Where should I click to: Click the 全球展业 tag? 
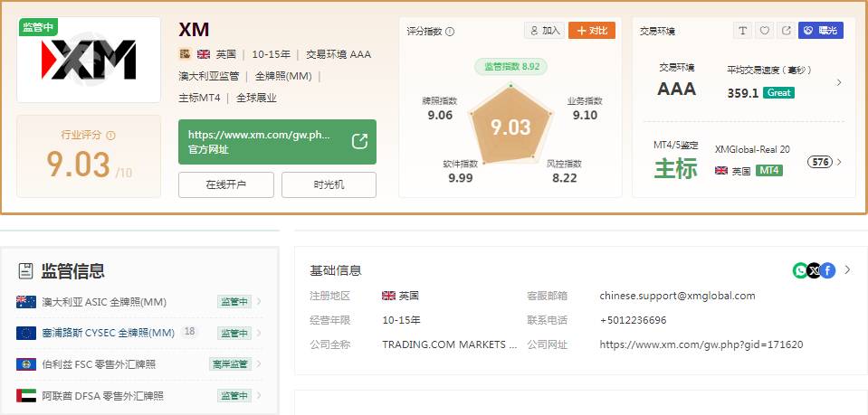[x=256, y=98]
